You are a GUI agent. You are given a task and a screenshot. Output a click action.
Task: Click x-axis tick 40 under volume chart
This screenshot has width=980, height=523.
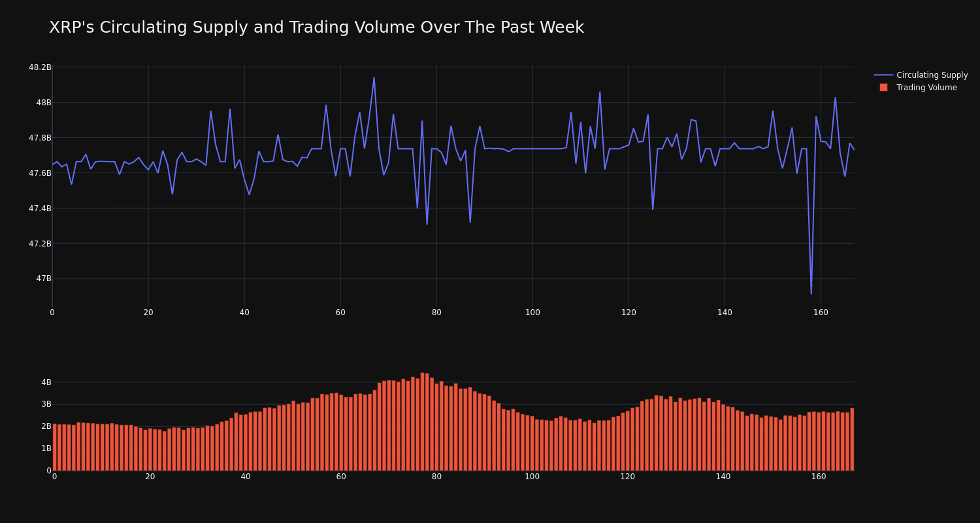click(246, 477)
